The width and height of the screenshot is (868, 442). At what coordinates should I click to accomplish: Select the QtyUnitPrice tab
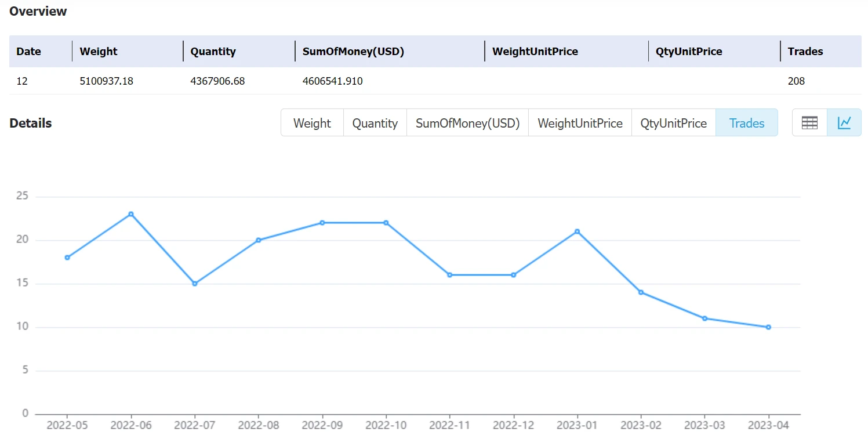[x=674, y=123]
